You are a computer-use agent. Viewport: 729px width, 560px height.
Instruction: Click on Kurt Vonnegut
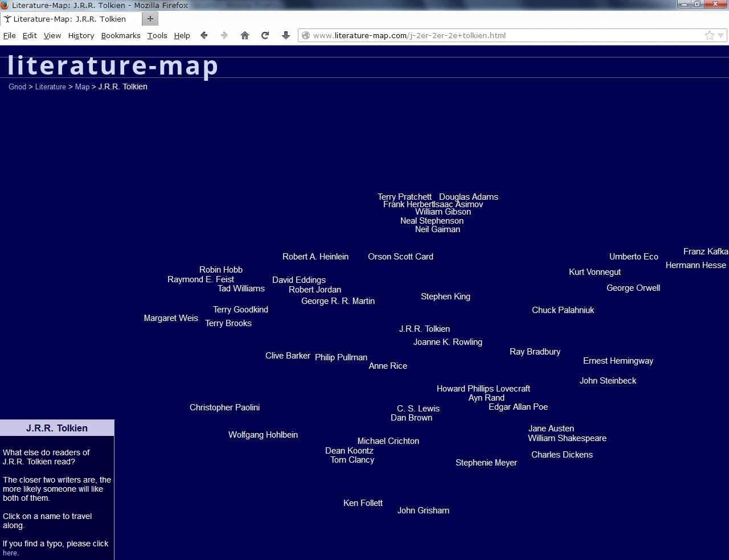coord(595,272)
